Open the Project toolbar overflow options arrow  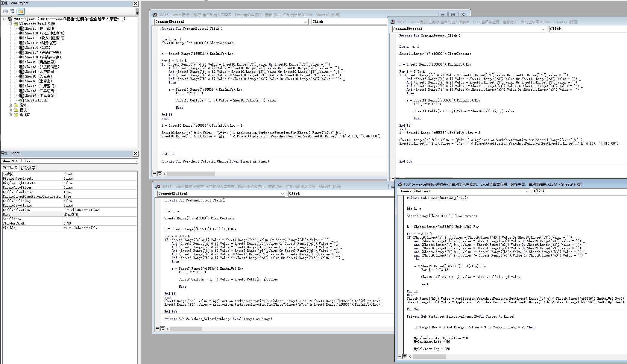137,12
